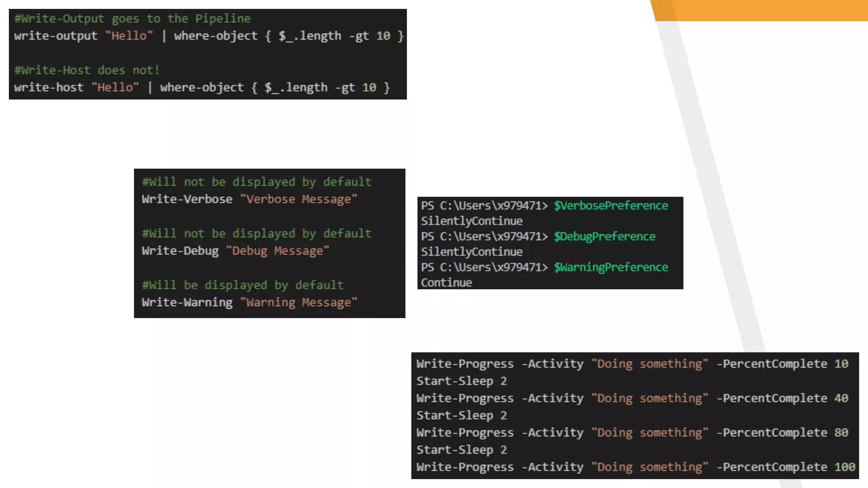Screen dimensions: 868x488
Task: Click the orange banner at top right
Action: [763, 10]
